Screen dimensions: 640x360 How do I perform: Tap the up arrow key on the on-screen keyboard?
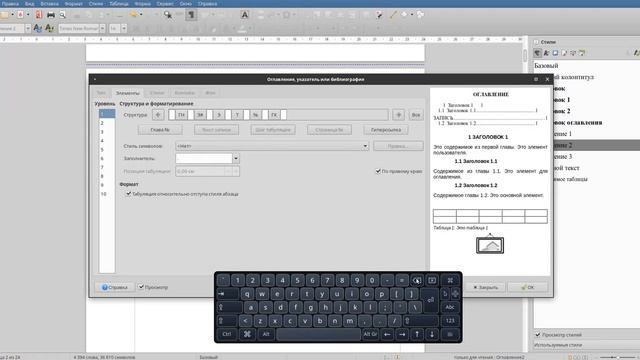coord(417,334)
